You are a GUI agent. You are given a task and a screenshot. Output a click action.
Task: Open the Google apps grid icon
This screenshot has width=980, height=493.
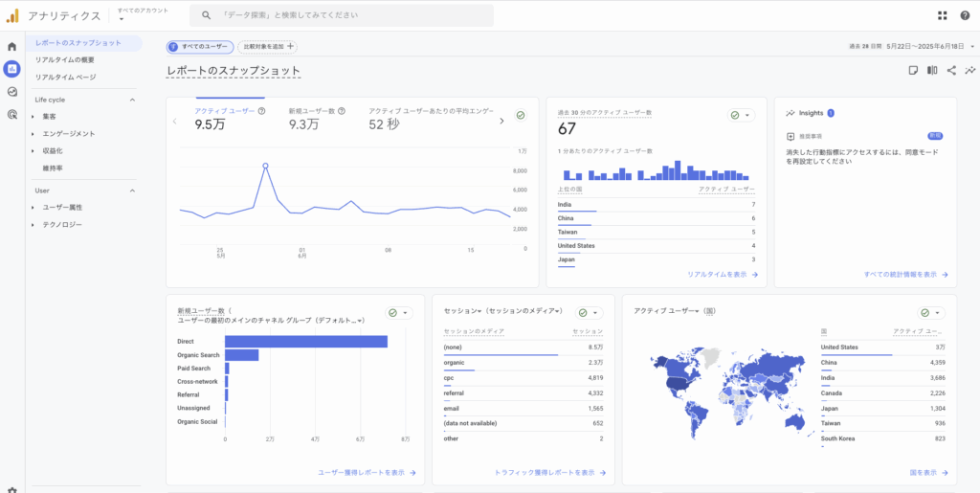pos(942,15)
